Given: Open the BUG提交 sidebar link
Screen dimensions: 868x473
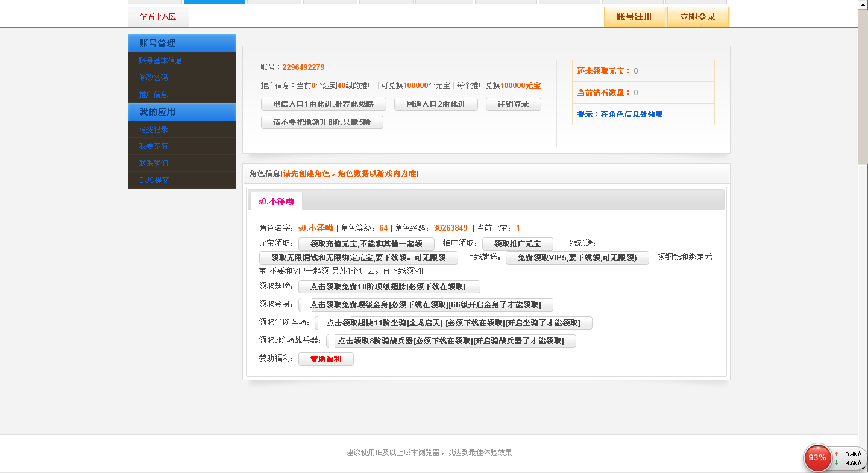Looking at the screenshot, I should [x=154, y=180].
